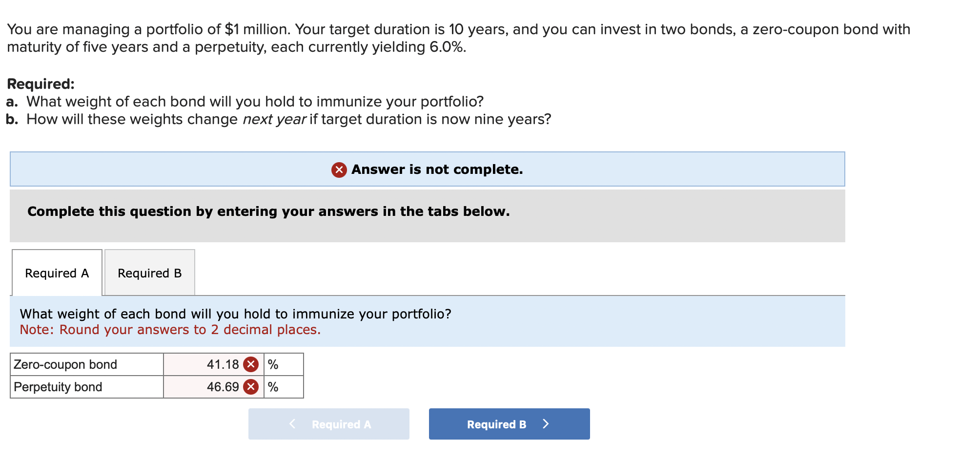Click the bold 'Required:' heading
This screenshot has width=980, height=464.
point(41,84)
